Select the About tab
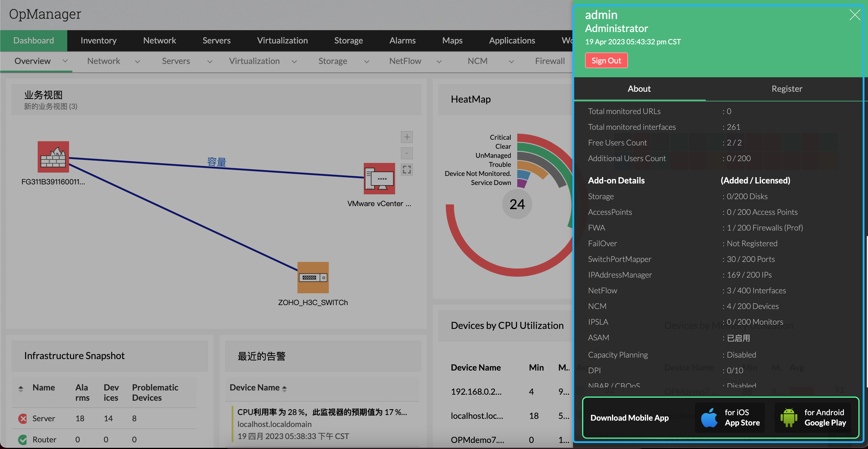Viewport: 868px width, 449px height. [x=639, y=89]
